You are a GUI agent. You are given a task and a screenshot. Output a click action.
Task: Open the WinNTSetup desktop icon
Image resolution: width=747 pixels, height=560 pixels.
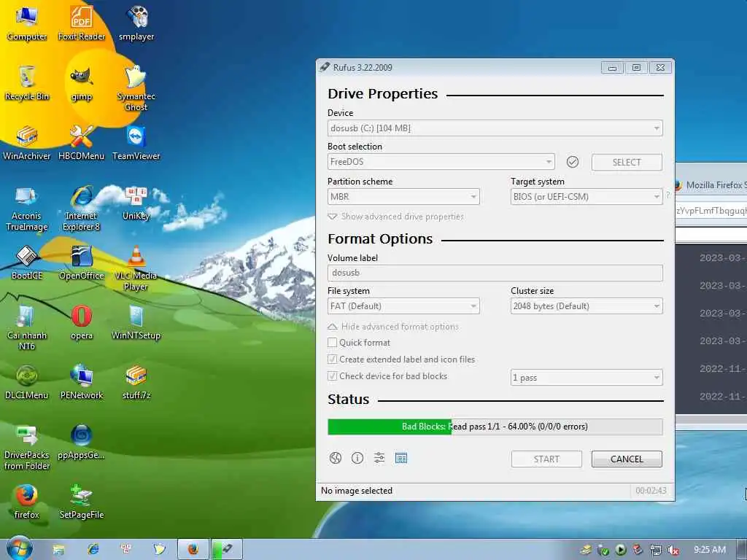[x=136, y=323]
